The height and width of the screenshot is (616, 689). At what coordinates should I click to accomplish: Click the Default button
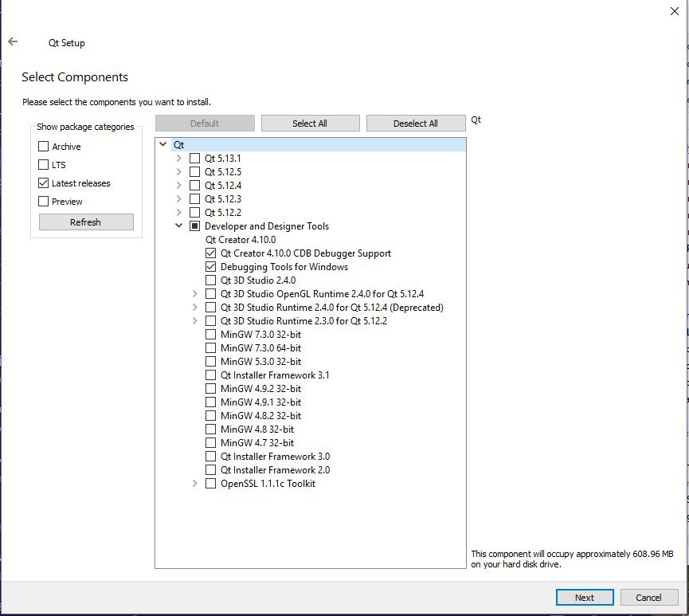tap(205, 123)
